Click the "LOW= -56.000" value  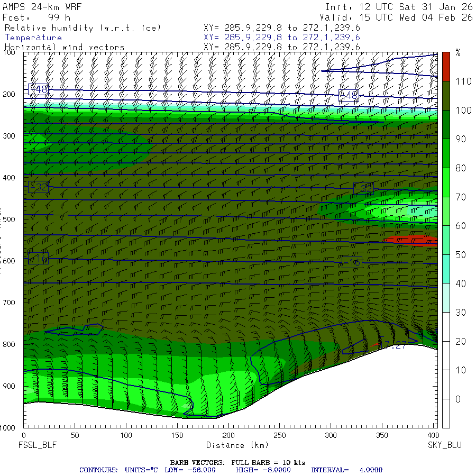(190, 470)
